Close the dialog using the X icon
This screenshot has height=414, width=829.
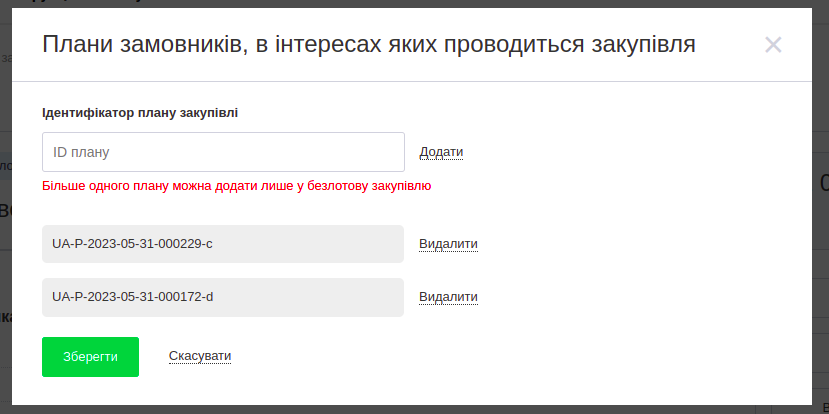tap(773, 44)
